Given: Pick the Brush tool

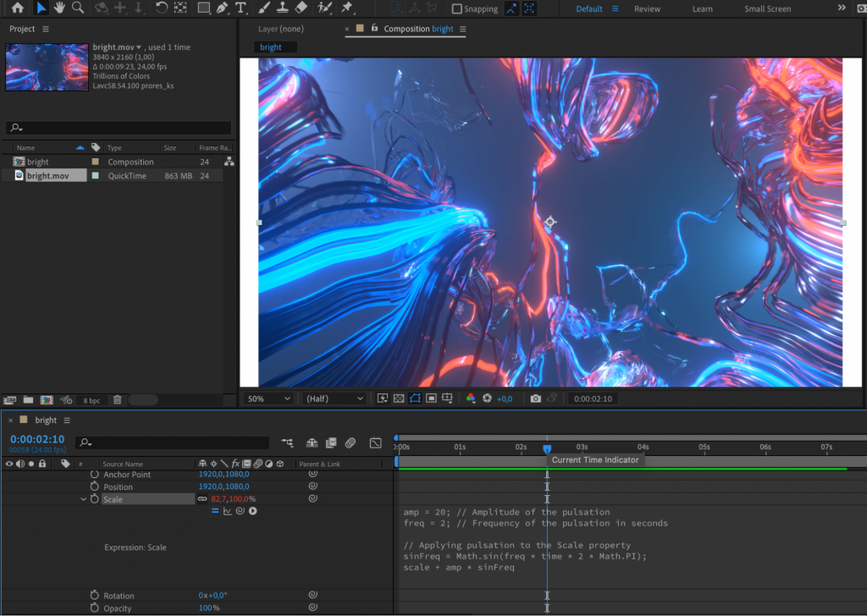Looking at the screenshot, I should tap(265, 8).
